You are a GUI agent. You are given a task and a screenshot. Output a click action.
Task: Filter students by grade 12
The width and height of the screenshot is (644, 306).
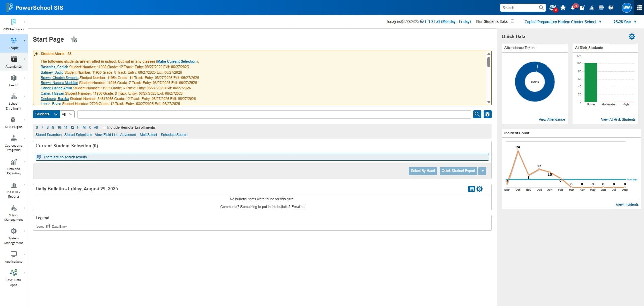[72, 128]
